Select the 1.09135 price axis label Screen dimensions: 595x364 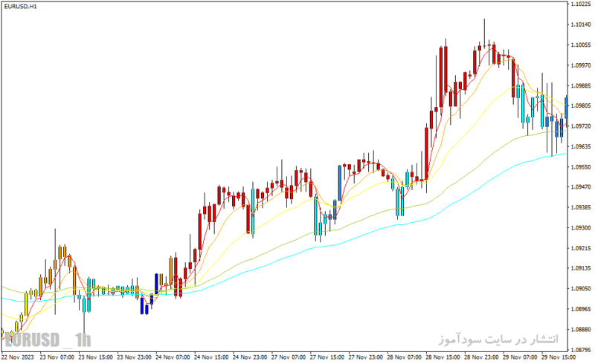click(581, 268)
